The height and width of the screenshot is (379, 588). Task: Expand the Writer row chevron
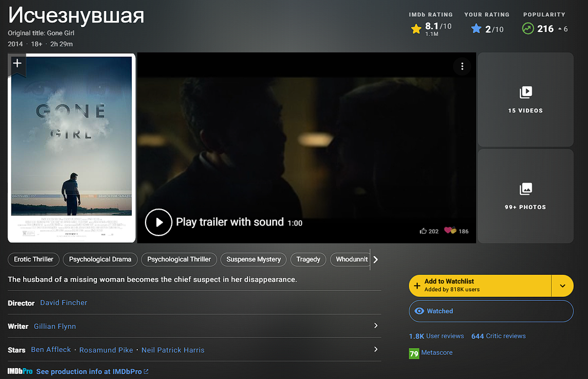pyautogui.click(x=376, y=325)
